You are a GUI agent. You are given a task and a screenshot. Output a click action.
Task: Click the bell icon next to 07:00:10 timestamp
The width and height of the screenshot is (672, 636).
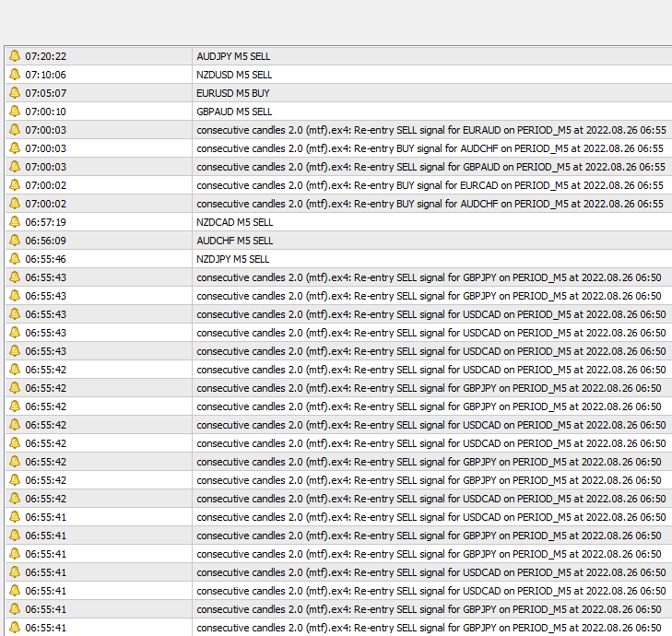15,112
